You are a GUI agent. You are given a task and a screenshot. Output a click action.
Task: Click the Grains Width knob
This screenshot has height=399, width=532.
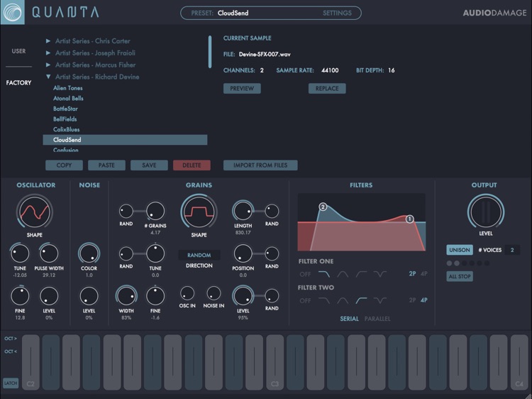126,296
